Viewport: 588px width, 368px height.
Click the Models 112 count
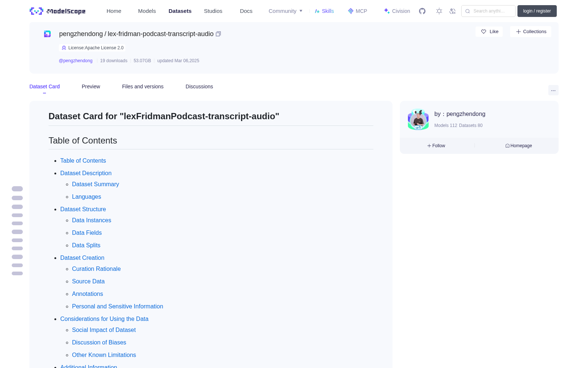click(446, 125)
